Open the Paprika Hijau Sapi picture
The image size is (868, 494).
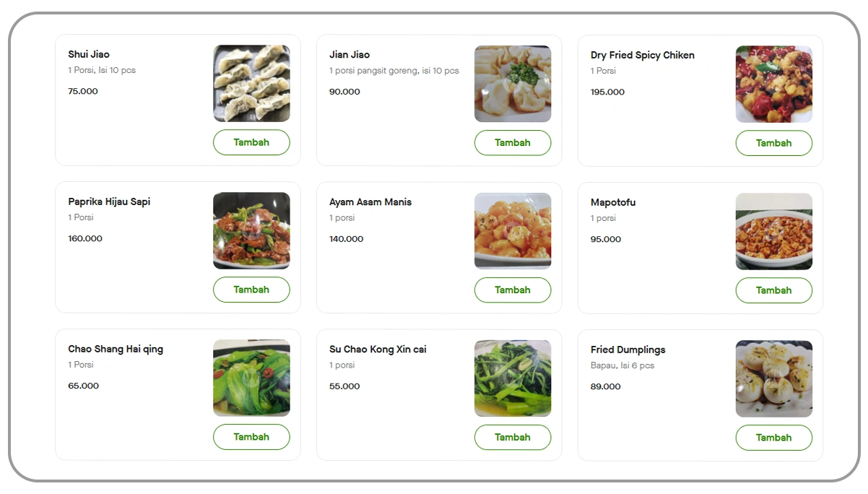251,230
